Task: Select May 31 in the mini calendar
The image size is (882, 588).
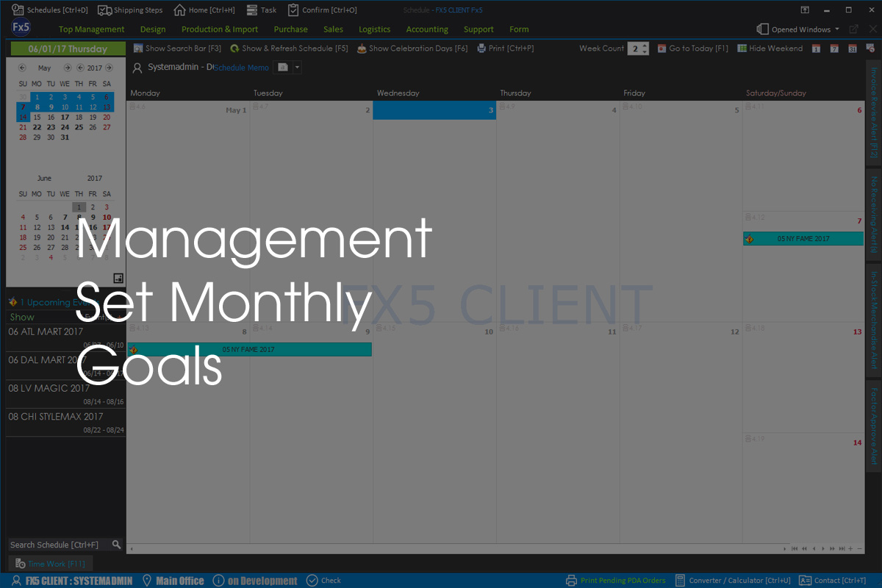Action: click(65, 137)
